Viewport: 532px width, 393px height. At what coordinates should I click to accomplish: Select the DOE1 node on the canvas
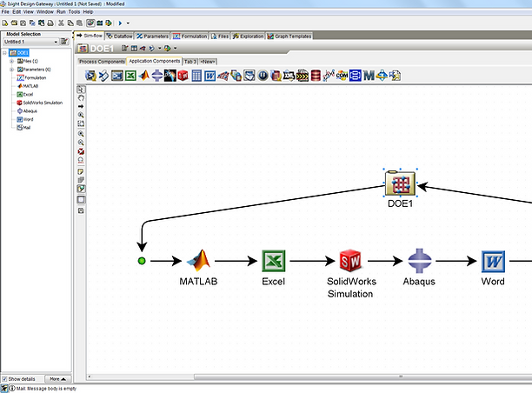400,183
